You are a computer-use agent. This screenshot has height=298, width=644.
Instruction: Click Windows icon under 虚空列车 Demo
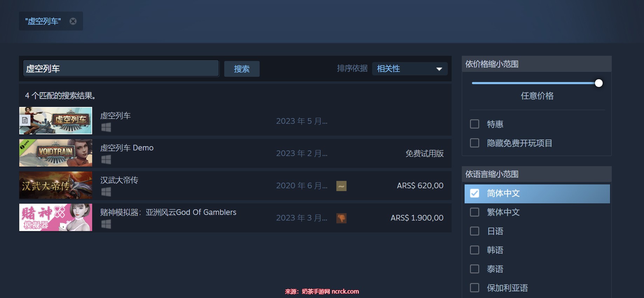coord(106,160)
